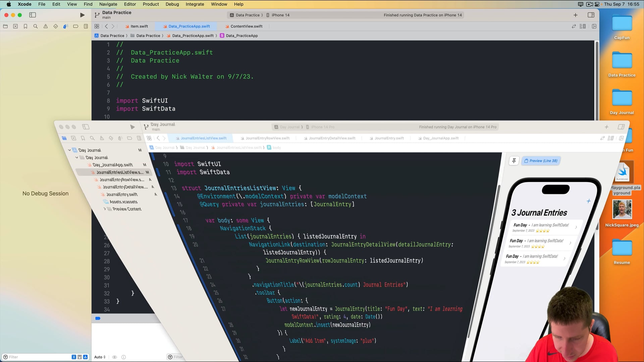The image size is (644, 362).
Task: Switch to JournalEntryDetailView.swift tab in Day Journal window
Action: 329,138
